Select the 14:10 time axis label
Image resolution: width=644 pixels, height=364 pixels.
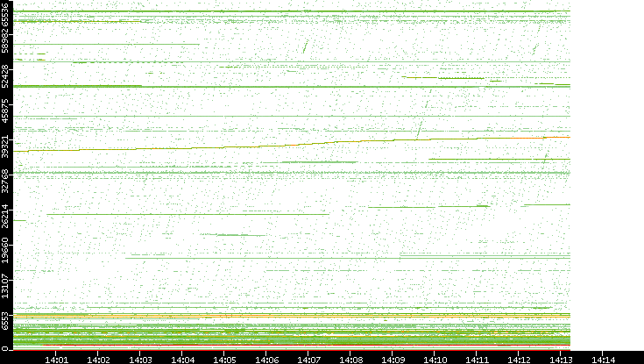(x=435, y=358)
